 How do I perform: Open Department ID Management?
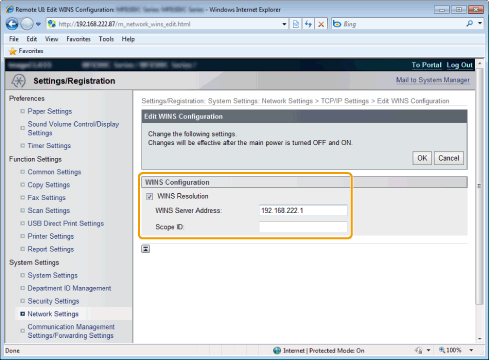tap(69, 288)
